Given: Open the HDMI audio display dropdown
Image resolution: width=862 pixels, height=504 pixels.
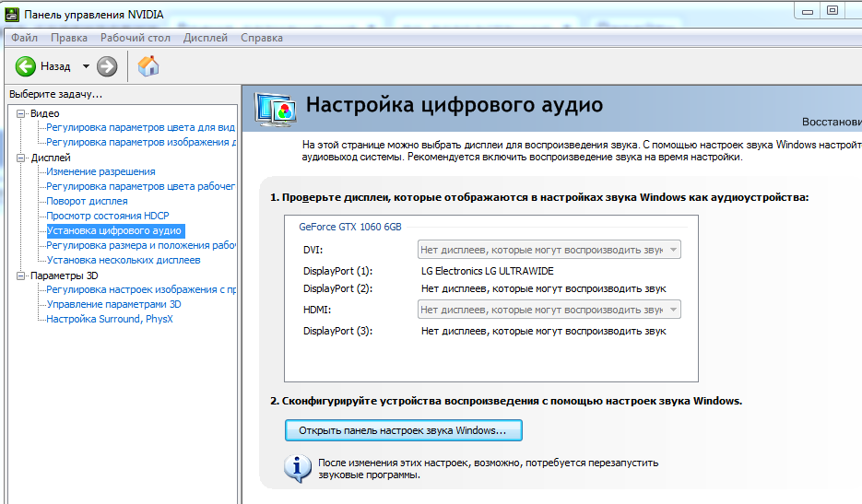Looking at the screenshot, I should click(x=549, y=310).
